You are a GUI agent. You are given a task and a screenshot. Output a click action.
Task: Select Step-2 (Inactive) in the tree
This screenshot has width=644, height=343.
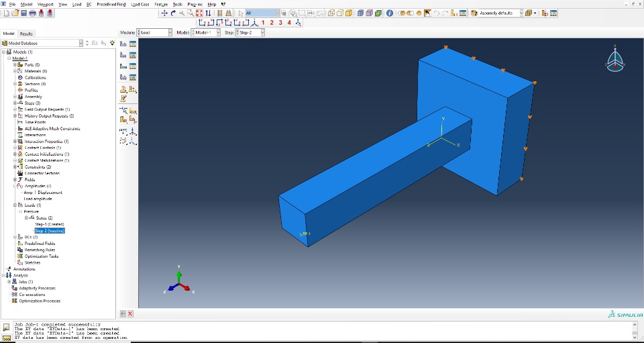[x=50, y=231]
